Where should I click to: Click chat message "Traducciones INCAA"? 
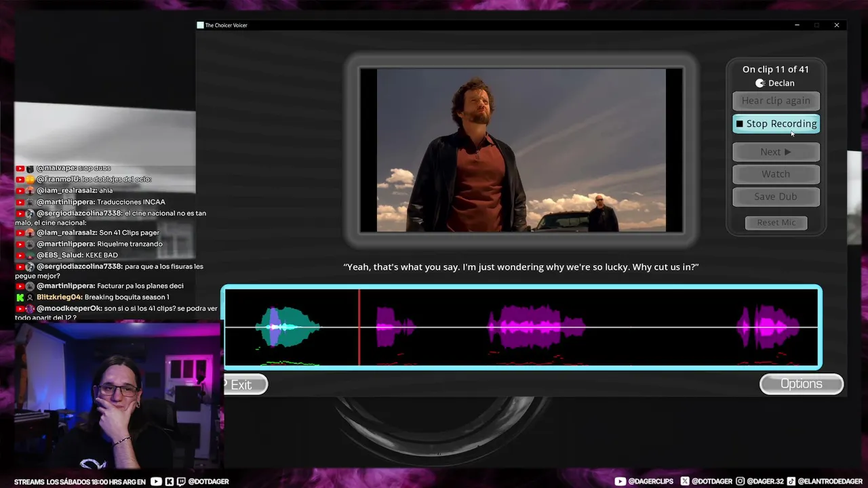[131, 202]
